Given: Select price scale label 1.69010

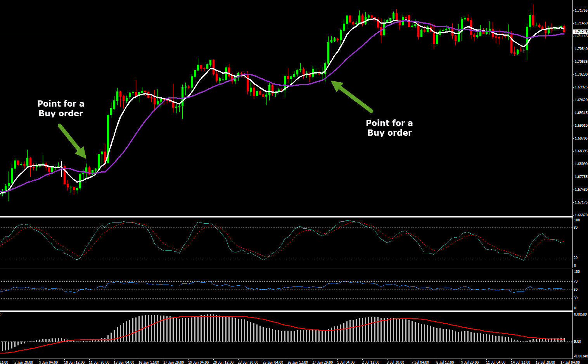Looking at the screenshot, I should pos(581,126).
